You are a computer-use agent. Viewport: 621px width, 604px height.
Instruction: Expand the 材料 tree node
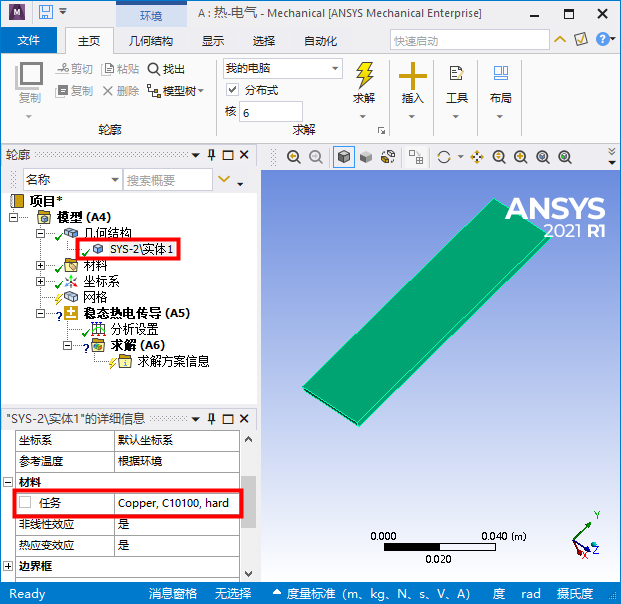40,265
